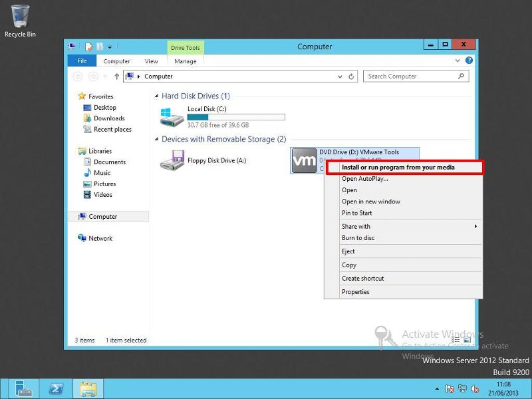Collapse Devices with Removable Storage group

point(156,139)
